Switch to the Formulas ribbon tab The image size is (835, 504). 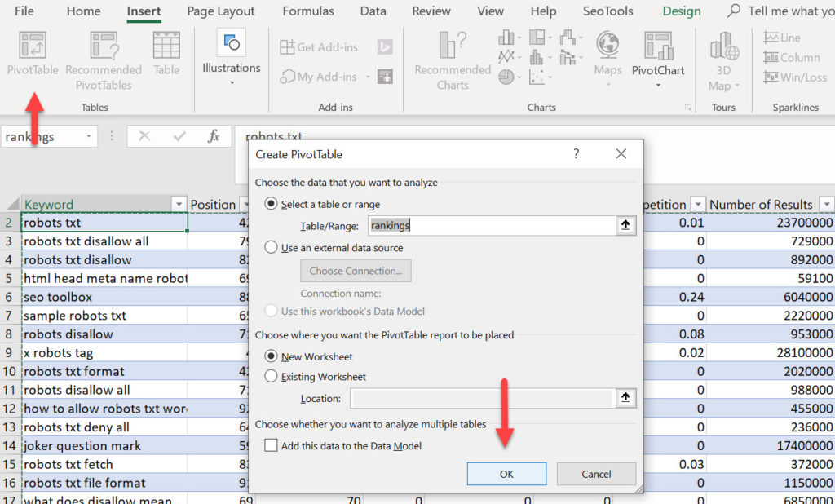click(x=308, y=11)
